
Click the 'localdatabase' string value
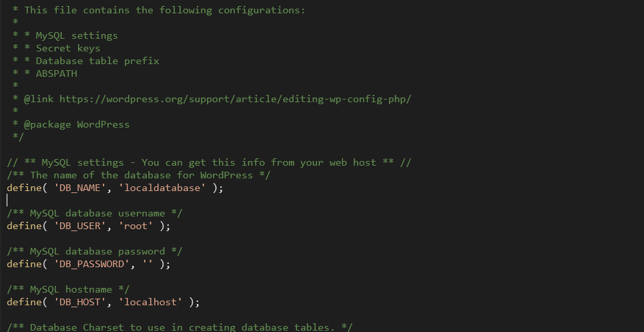pyautogui.click(x=162, y=188)
